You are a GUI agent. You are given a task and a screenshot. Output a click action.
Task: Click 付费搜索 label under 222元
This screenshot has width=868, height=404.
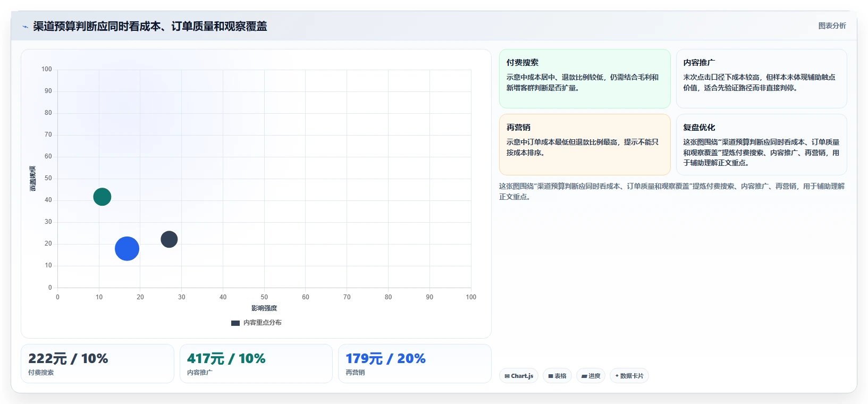[x=41, y=373]
